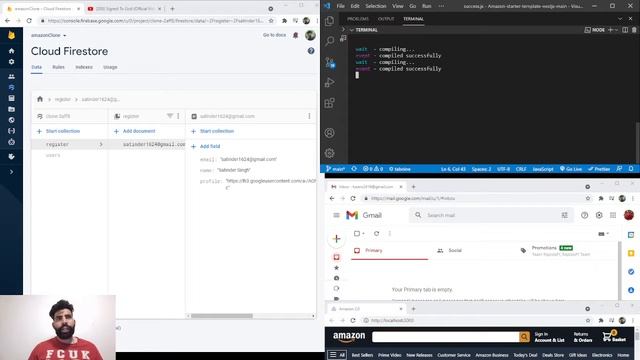This screenshot has width=640, height=360.
Task: Open document three-dot menu in Firestore
Action: tap(309, 116)
